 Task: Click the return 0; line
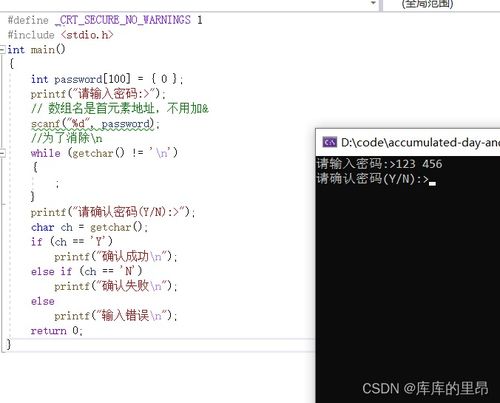[57, 331]
